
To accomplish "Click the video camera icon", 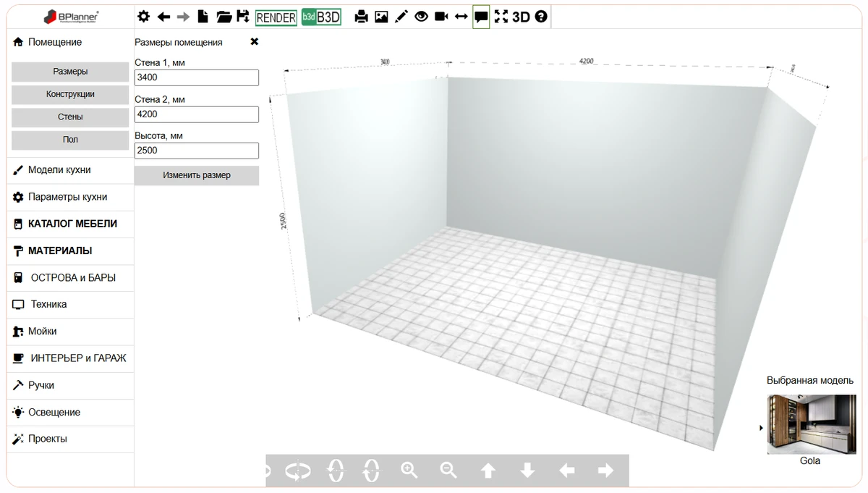I will click(441, 17).
